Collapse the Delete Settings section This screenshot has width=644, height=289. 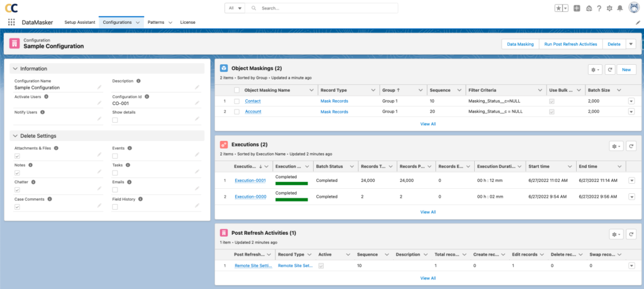pos(15,135)
